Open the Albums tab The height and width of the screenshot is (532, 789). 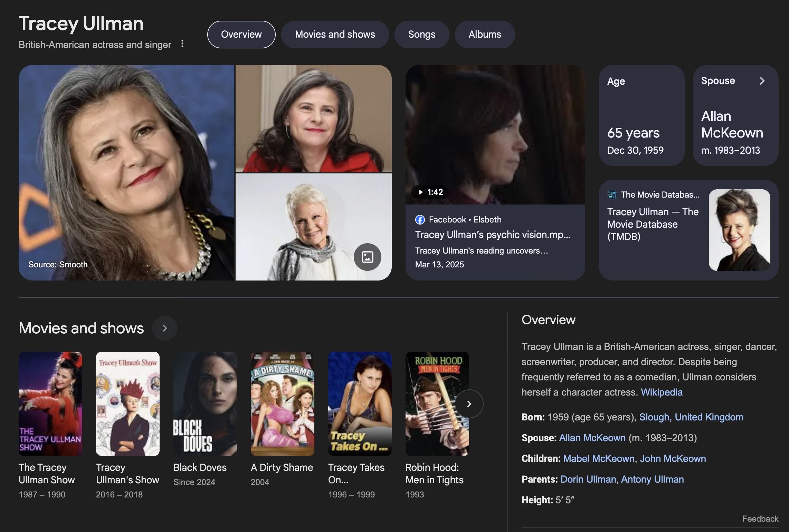(x=485, y=35)
